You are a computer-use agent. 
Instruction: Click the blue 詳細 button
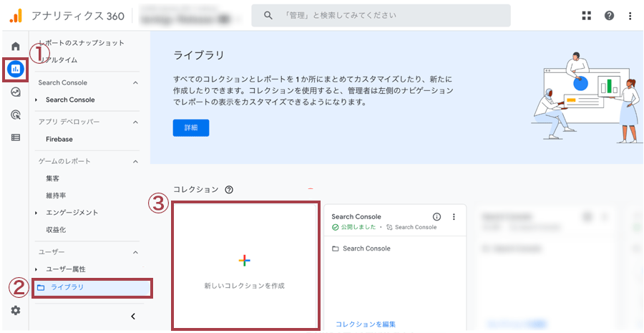(x=190, y=128)
